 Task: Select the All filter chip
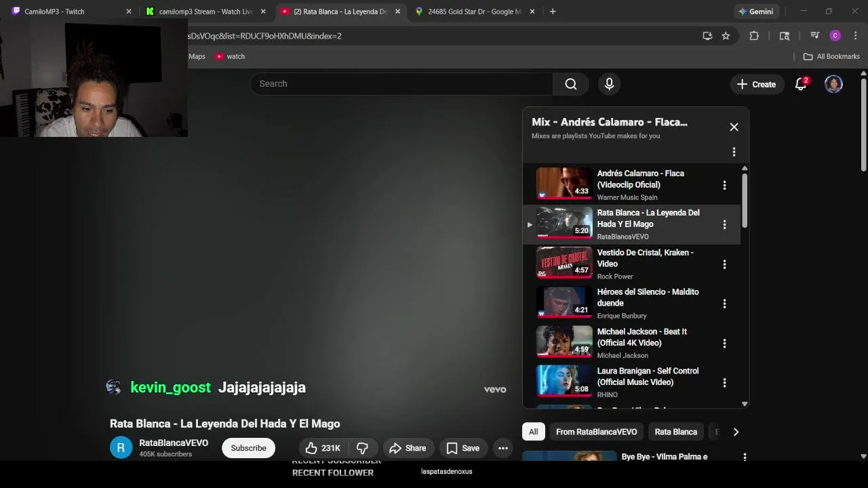[x=534, y=432]
